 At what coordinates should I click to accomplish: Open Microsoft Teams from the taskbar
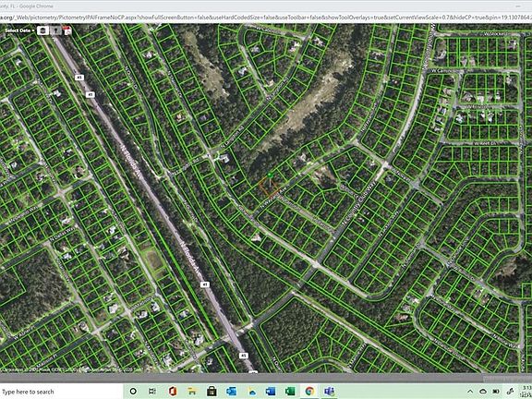pyautogui.click(x=329, y=392)
